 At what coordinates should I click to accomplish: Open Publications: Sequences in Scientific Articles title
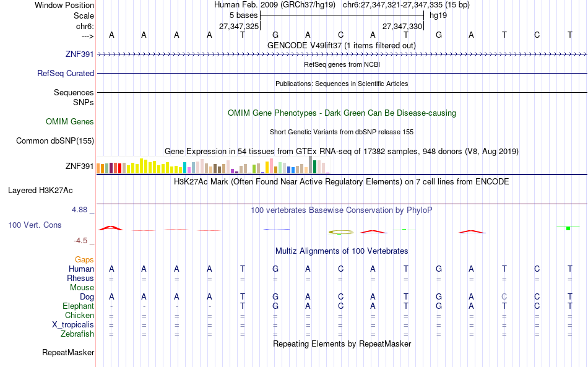[x=342, y=84]
